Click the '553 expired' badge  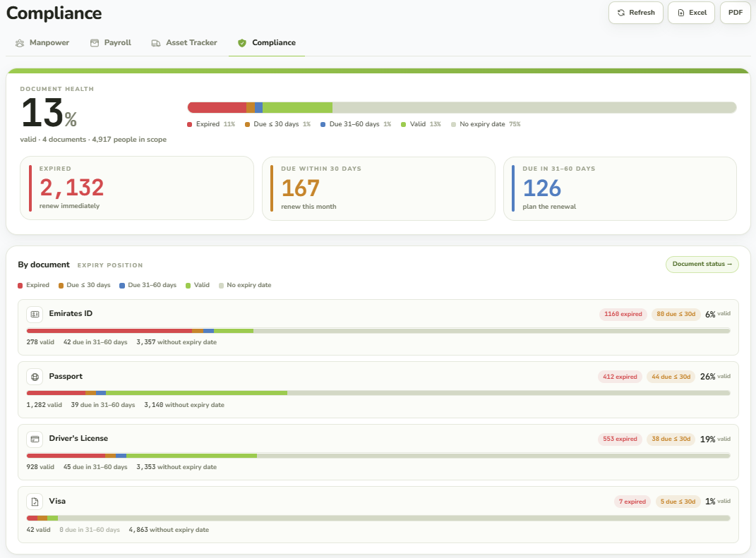point(620,439)
